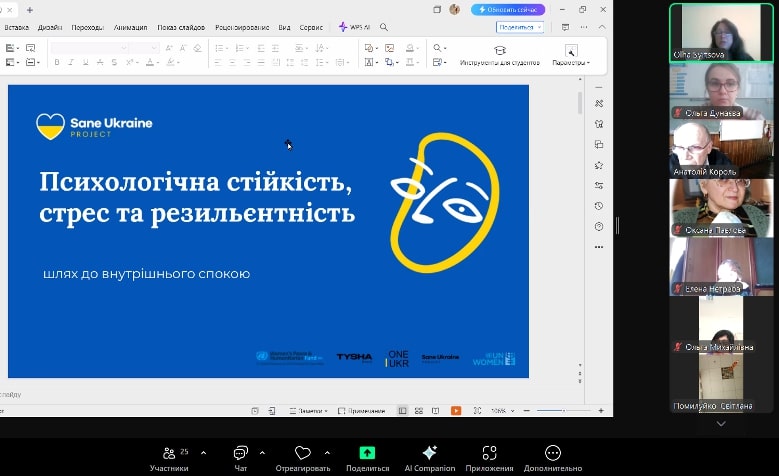
Task: Open the Дополнительно more options menu
Action: click(x=553, y=459)
